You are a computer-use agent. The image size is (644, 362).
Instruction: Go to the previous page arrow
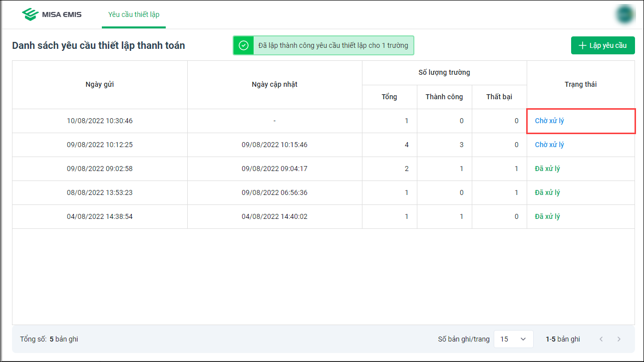tap(601, 339)
